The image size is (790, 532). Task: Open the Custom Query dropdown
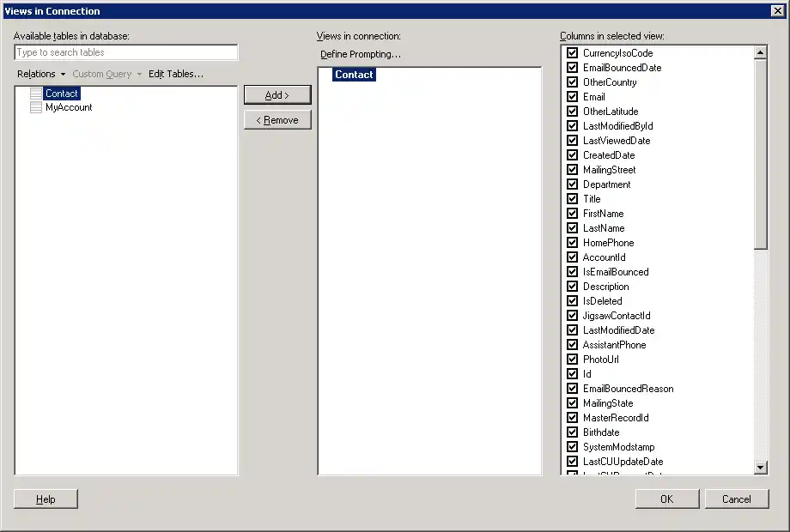tap(102, 73)
